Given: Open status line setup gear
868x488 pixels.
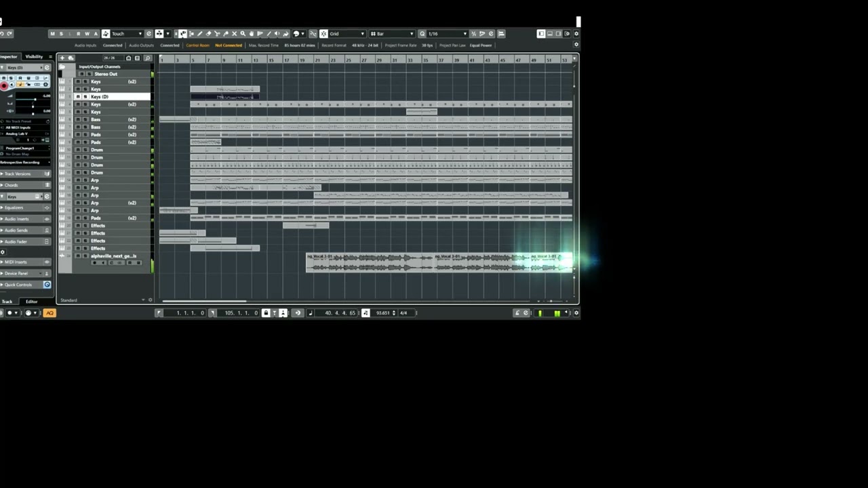Looking at the screenshot, I should 576,45.
